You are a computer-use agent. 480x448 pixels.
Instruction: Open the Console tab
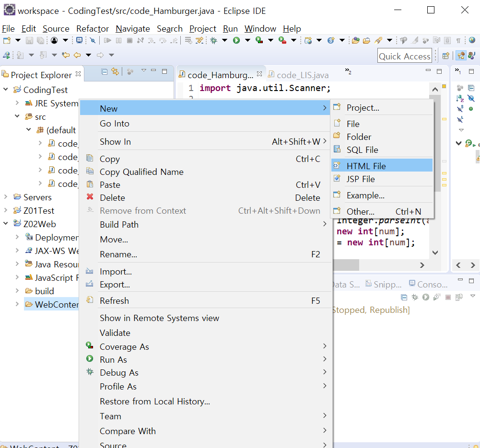pyautogui.click(x=428, y=284)
